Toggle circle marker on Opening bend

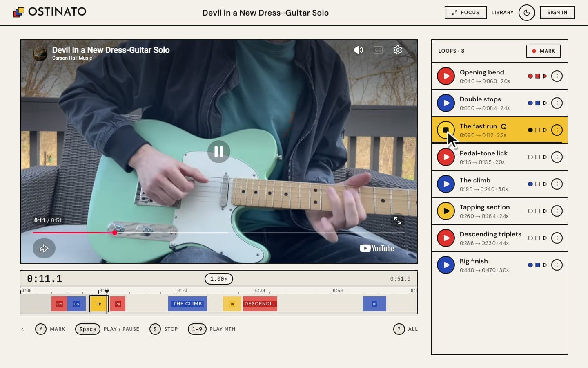click(530, 76)
